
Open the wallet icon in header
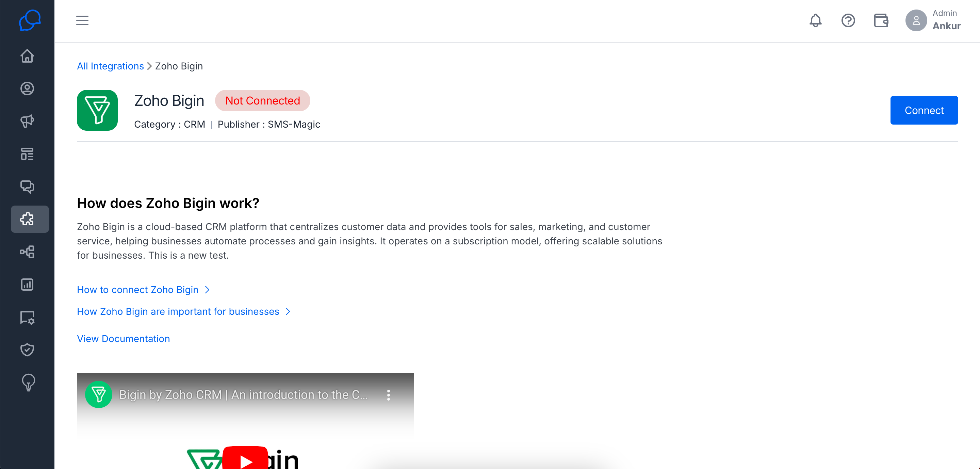tap(881, 20)
